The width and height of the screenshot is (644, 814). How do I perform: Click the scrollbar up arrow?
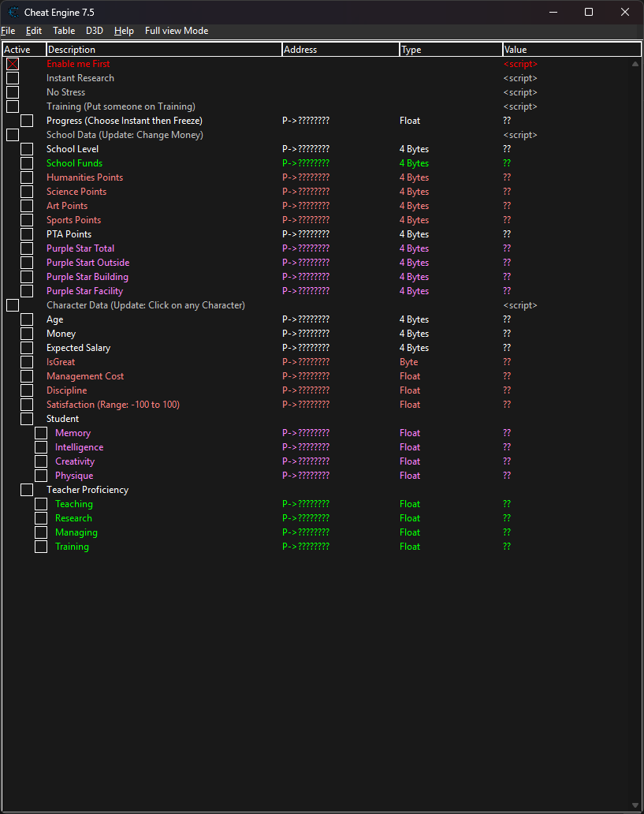tap(635, 64)
